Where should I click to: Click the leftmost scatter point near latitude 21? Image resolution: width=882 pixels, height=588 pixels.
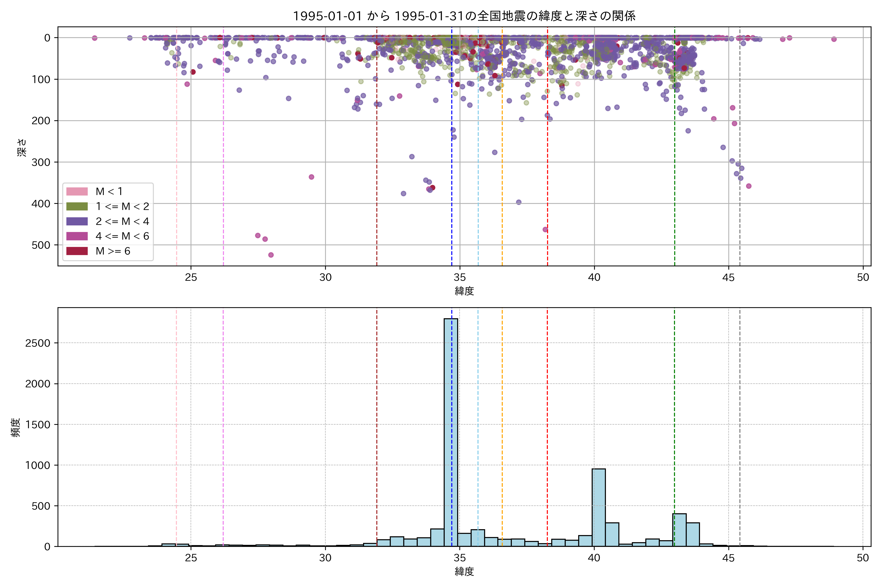pos(95,38)
